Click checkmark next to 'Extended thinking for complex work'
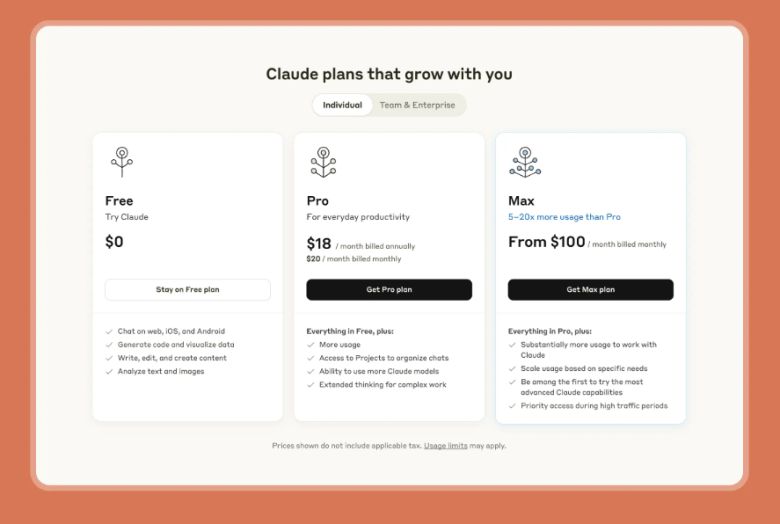This screenshot has height=524, width=780. [311, 385]
